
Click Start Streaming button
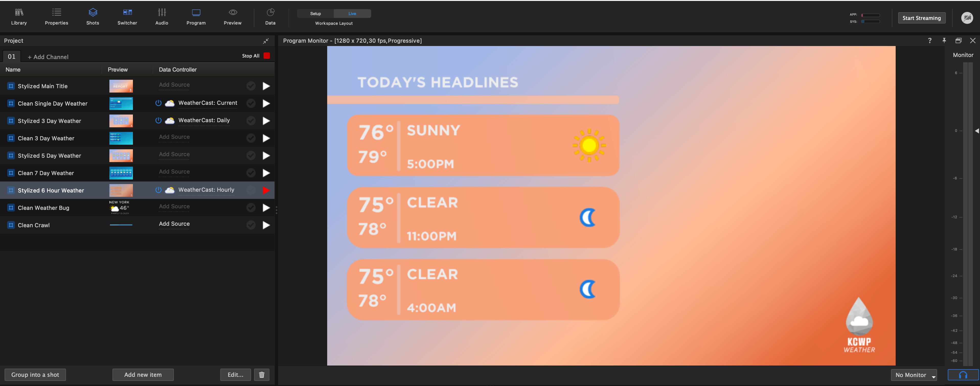click(921, 18)
